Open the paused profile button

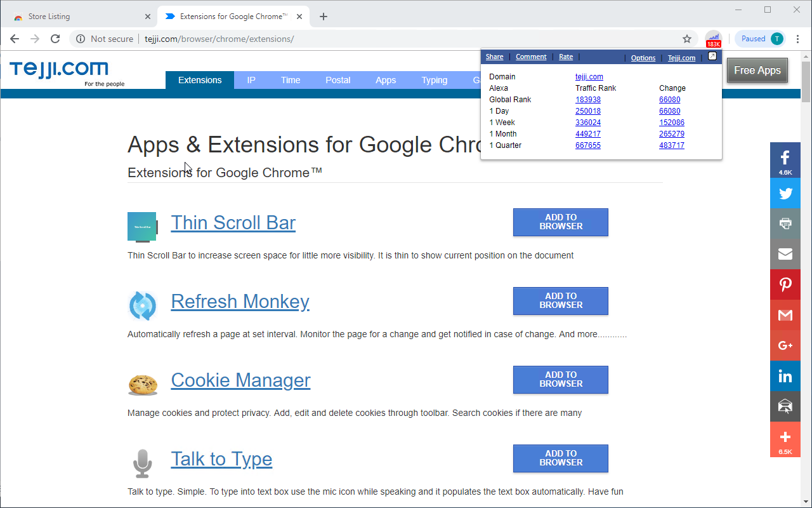pyautogui.click(x=761, y=39)
